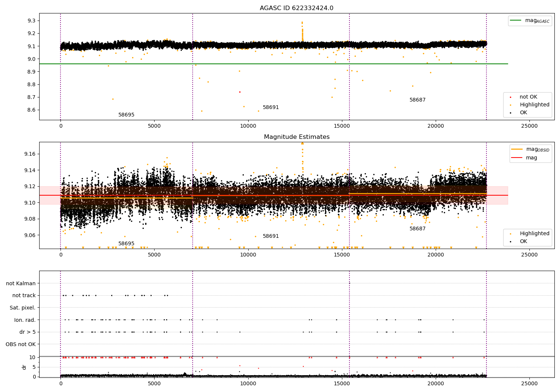Click the 9.12 y-axis tick label
Image resolution: width=560 pixels, height=392 pixels.
30,187
